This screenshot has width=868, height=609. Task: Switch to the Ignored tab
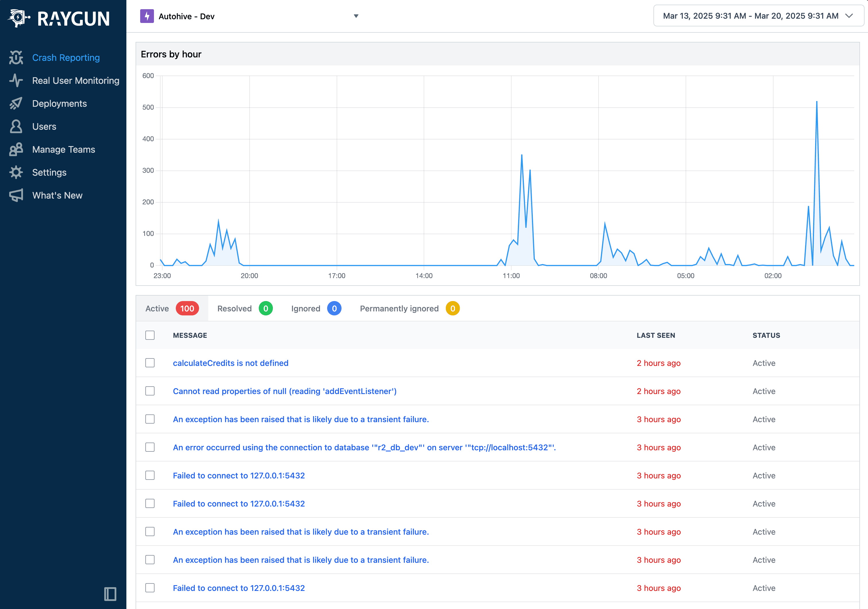tap(316, 309)
